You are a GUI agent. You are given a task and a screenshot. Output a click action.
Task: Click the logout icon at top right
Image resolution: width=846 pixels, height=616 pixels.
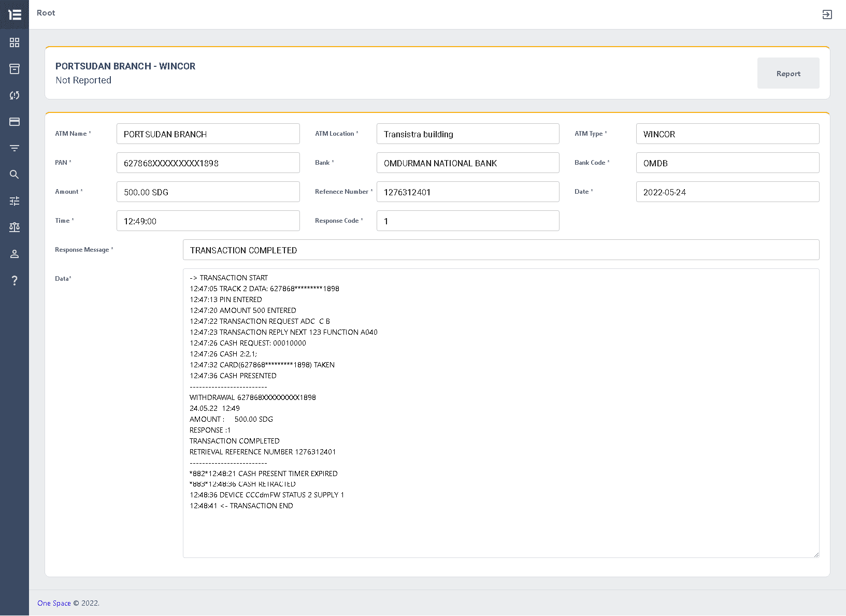point(827,15)
